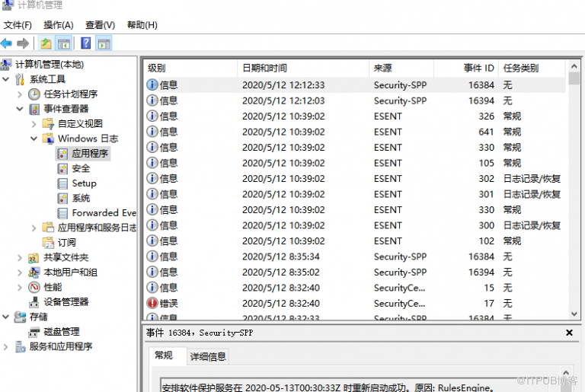
Task: Sort by the 事件 ID column header
Action: 466,69
